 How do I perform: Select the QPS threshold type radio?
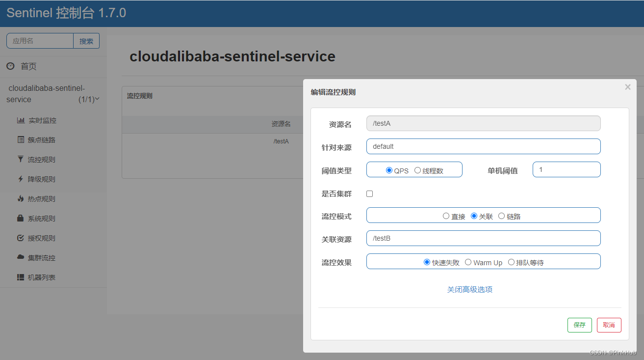389,170
